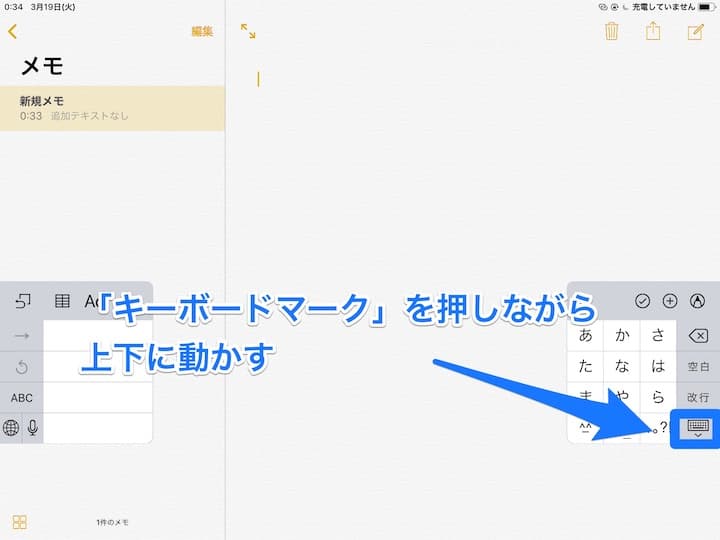Open Aa text formatting options
Viewport: 720px width, 540px height.
click(91, 301)
